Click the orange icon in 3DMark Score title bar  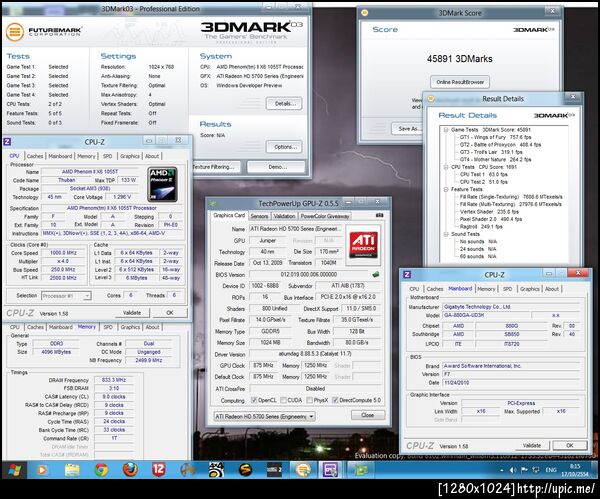pyautogui.click(x=365, y=13)
